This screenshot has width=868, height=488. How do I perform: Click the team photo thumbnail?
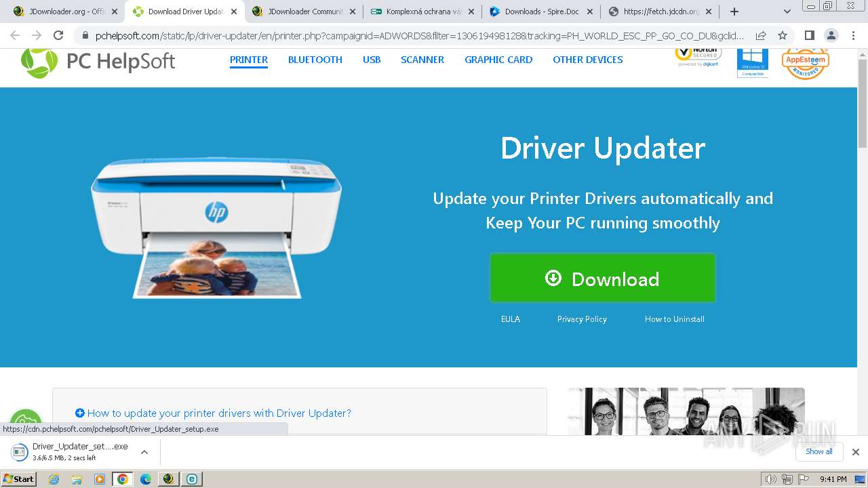point(686,411)
